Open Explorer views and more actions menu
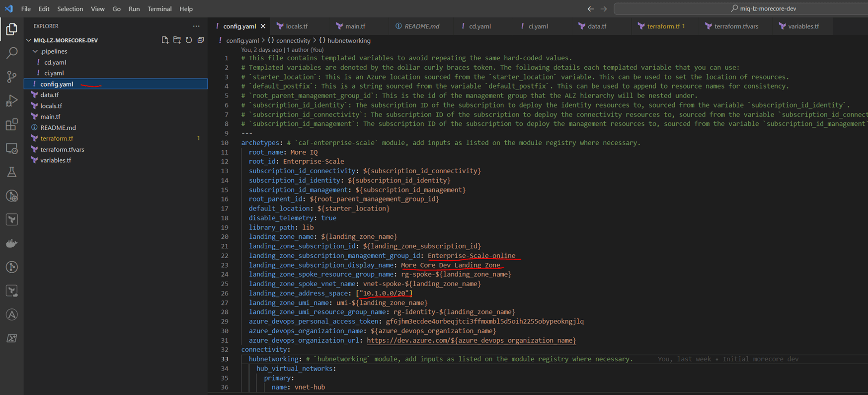The image size is (868, 395). pyautogui.click(x=196, y=26)
